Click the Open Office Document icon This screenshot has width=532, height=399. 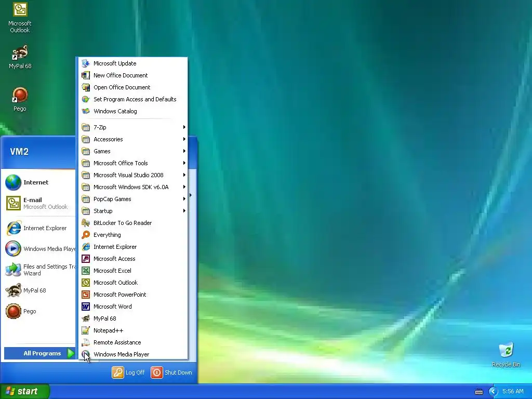pos(86,87)
